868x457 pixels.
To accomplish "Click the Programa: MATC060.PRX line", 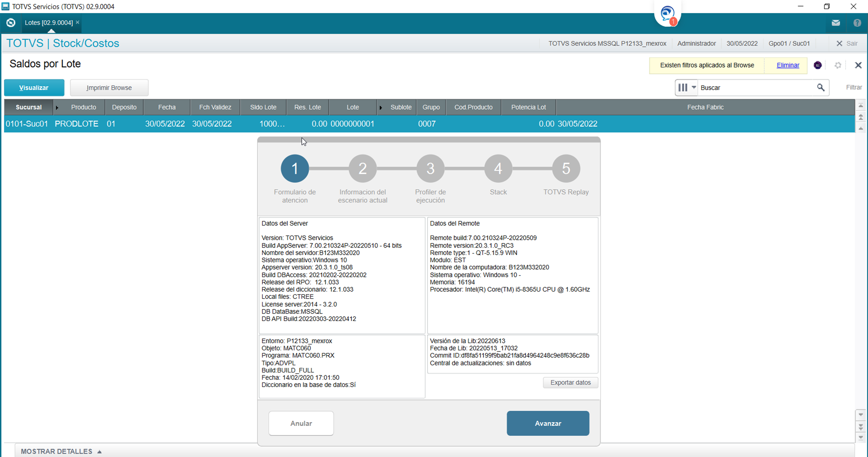I will pos(298,355).
